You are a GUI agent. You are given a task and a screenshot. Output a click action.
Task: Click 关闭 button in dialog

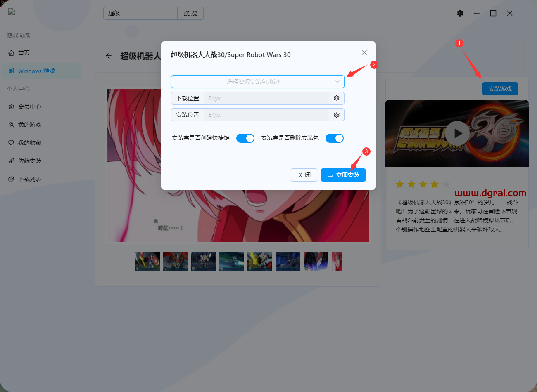(x=304, y=175)
